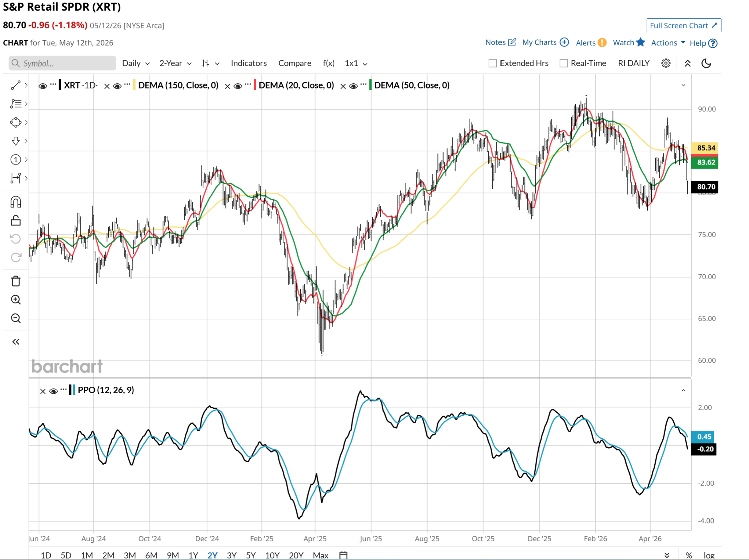Click the trash delete drawings icon
The height and width of the screenshot is (560, 749).
pos(16,281)
